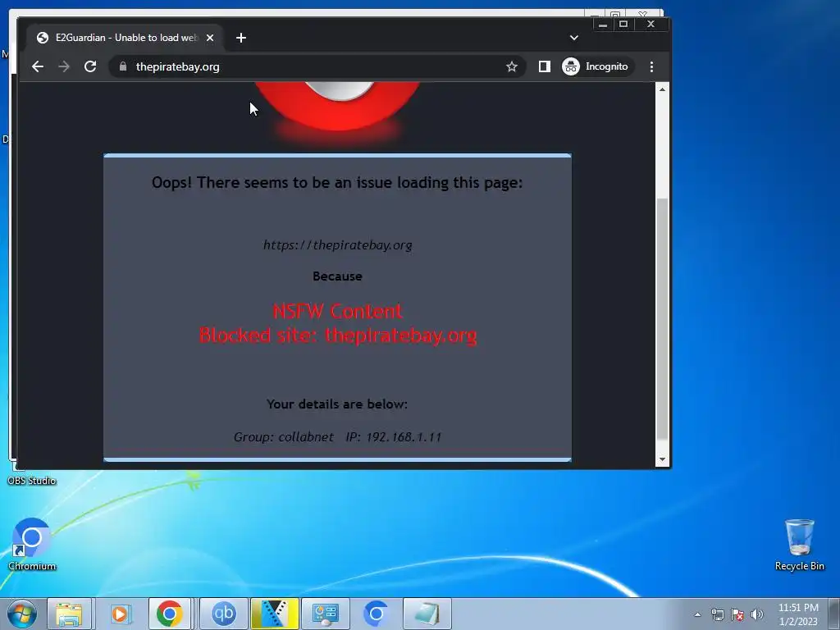The height and width of the screenshot is (630, 840).
Task: Open the Recycle Bin desktop icon
Action: [x=799, y=544]
